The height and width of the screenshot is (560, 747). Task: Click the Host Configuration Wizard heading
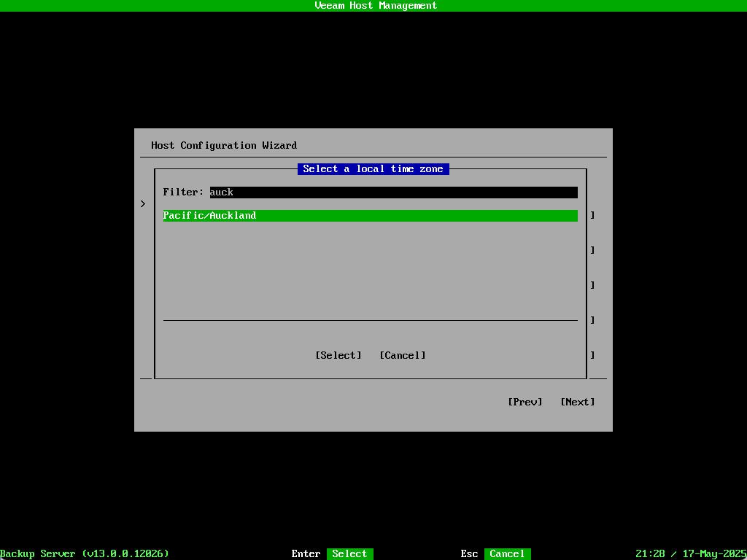[x=224, y=146]
